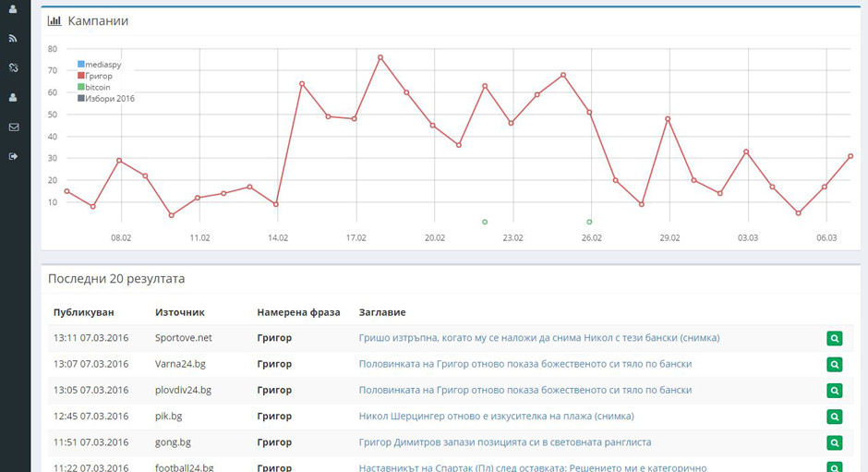Toggle Григор red legend swatch

pyautogui.click(x=81, y=76)
